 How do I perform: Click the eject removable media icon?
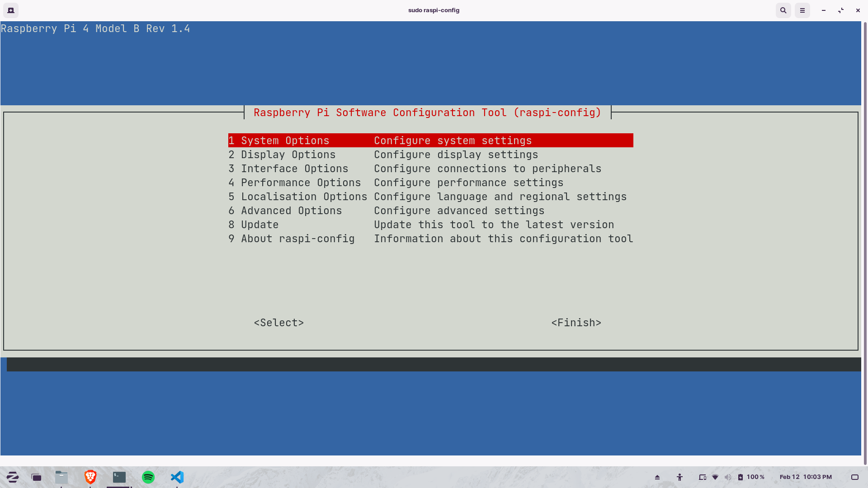tap(657, 477)
